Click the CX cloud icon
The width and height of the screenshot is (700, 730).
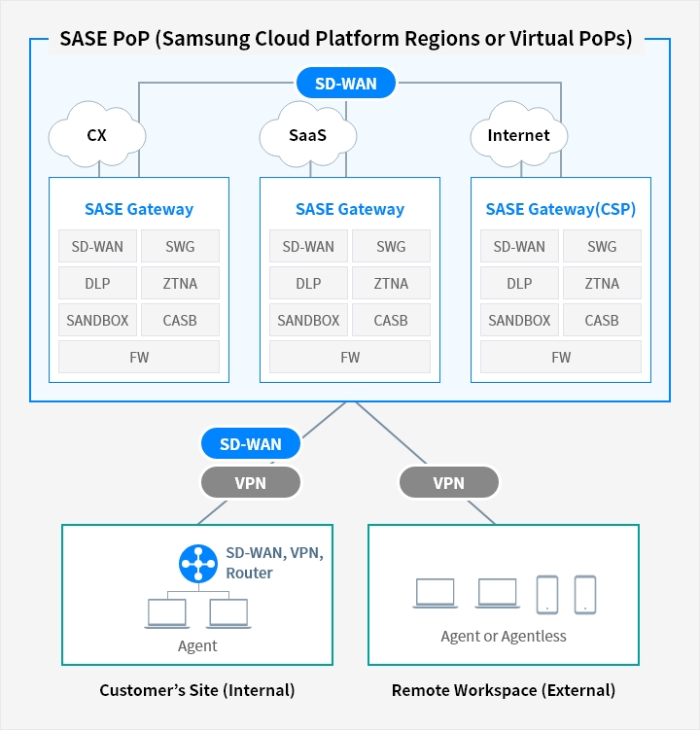pos(96,136)
